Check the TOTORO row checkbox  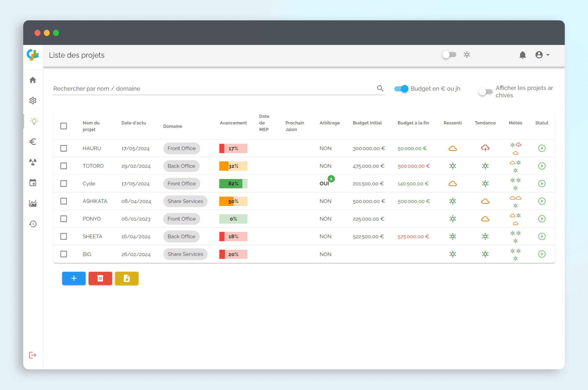pyautogui.click(x=64, y=166)
